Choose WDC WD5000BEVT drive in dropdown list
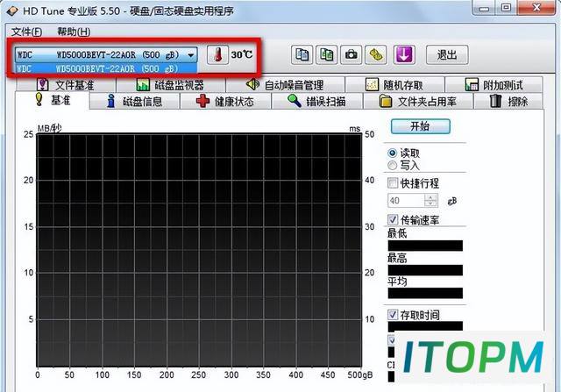The height and width of the screenshot is (392, 561). [x=106, y=68]
